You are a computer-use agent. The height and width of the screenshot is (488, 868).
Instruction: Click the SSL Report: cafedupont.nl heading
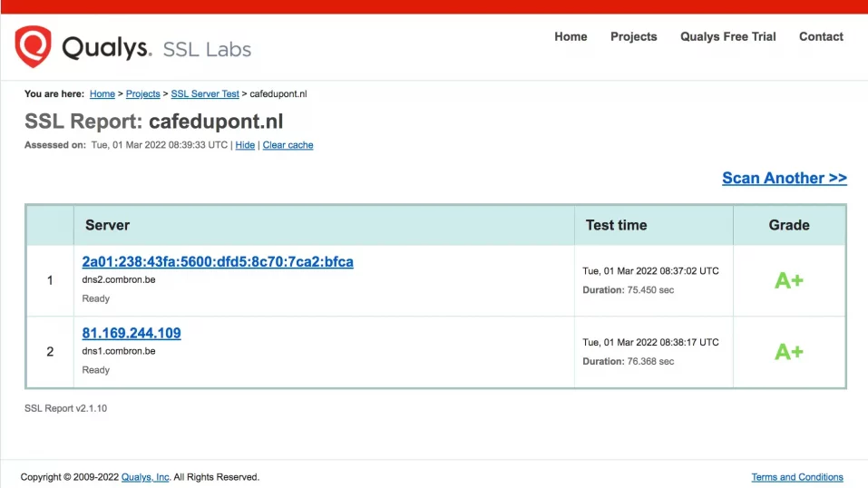[154, 122]
